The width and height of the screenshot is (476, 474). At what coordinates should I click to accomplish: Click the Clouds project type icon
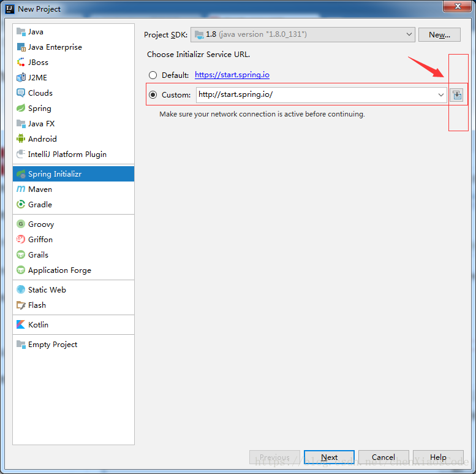pyautogui.click(x=21, y=93)
